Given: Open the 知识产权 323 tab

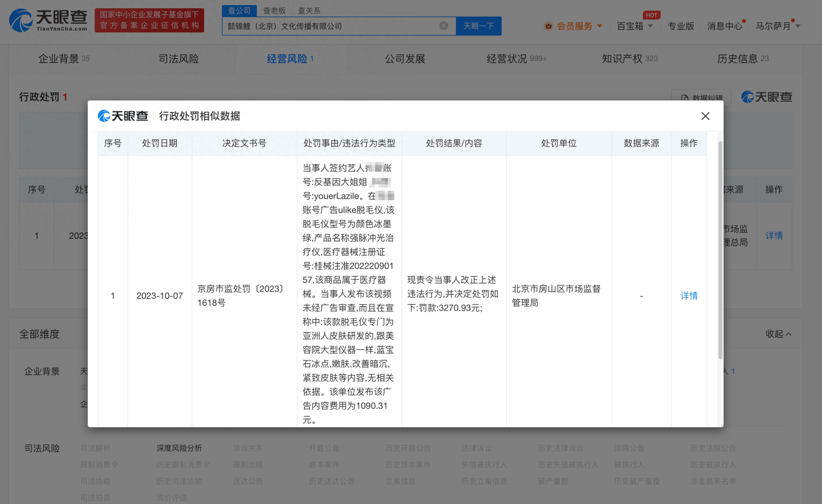Looking at the screenshot, I should tap(630, 59).
